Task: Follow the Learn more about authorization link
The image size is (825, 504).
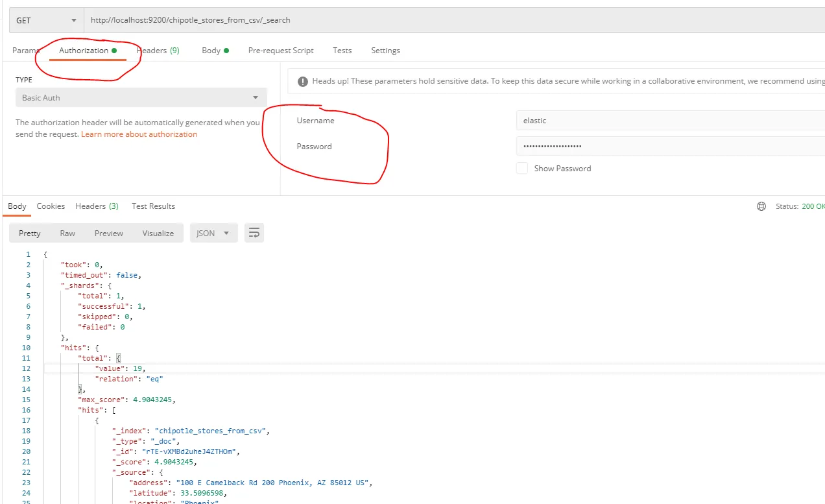Action: point(139,134)
